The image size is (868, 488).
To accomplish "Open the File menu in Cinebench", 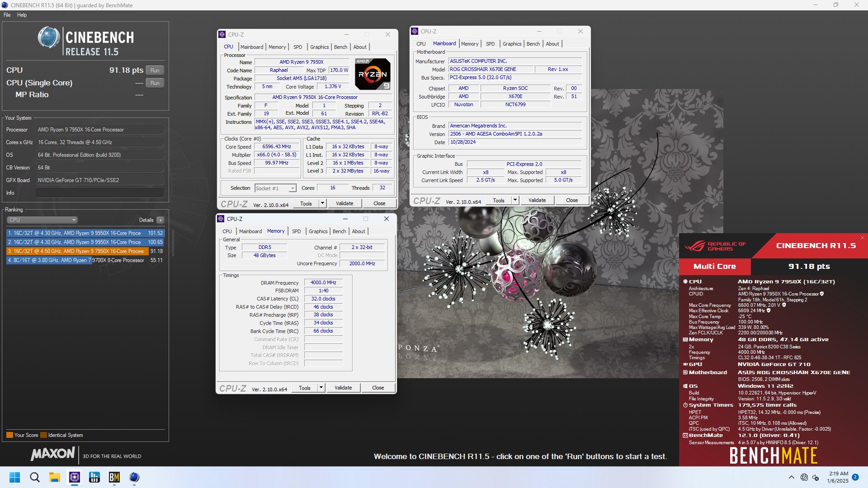I will tap(7, 15).
